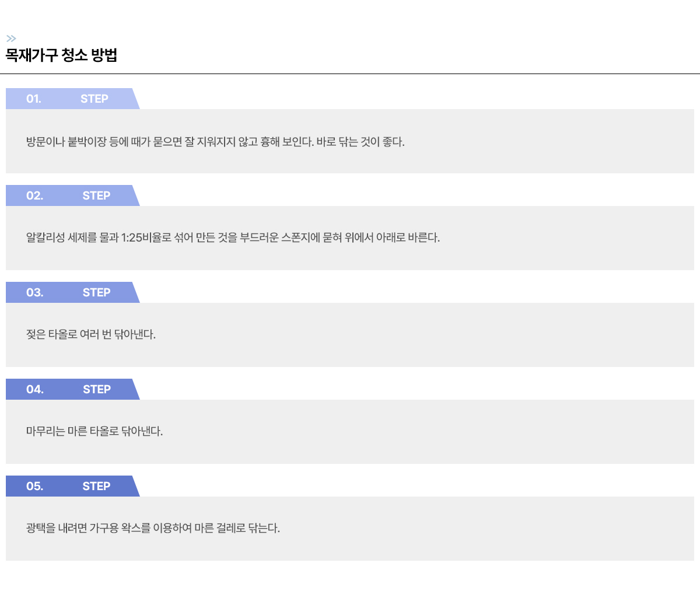Click the 목재가구 청소 방법 heading
This screenshot has height=594, width=700.
click(x=61, y=55)
